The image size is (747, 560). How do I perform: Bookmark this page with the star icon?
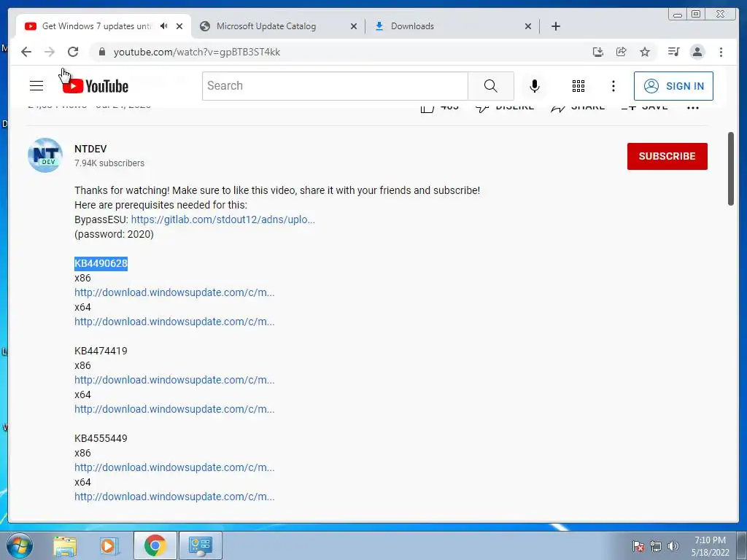point(645,52)
